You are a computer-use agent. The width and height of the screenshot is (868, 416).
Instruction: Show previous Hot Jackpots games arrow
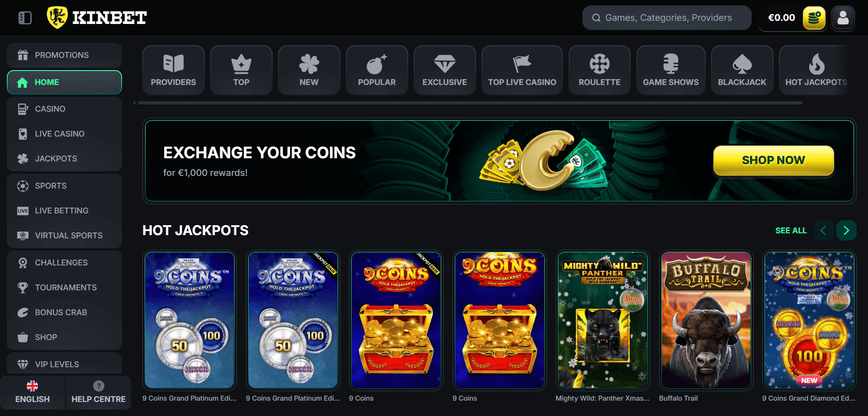(824, 231)
